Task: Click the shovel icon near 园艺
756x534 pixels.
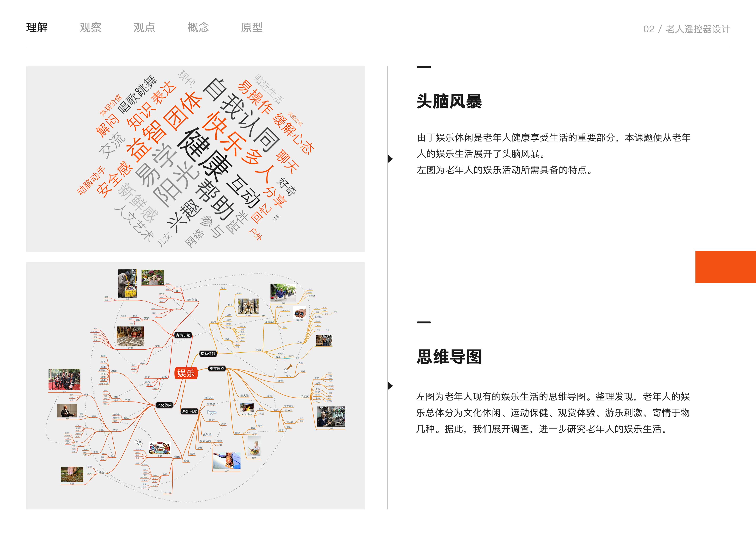Action: click(288, 368)
